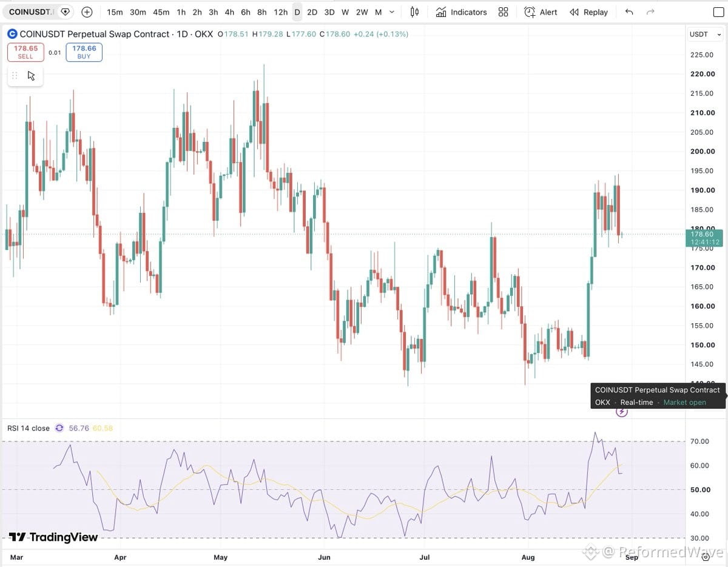Click the May label on time axis
Viewport: 728px width, 567px height.
[221, 557]
